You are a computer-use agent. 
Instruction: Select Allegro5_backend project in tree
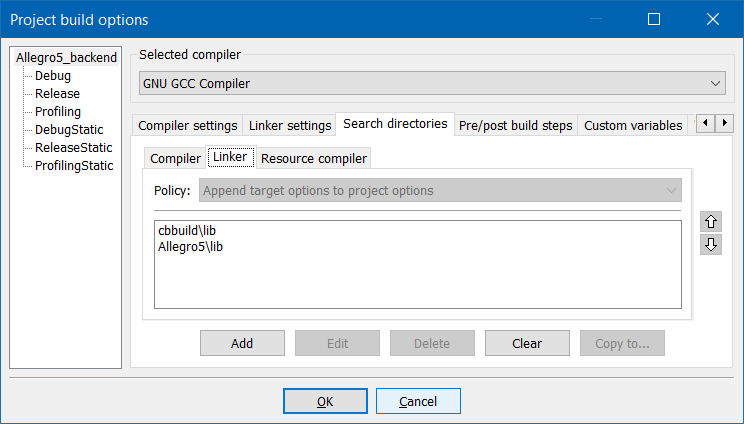66,58
